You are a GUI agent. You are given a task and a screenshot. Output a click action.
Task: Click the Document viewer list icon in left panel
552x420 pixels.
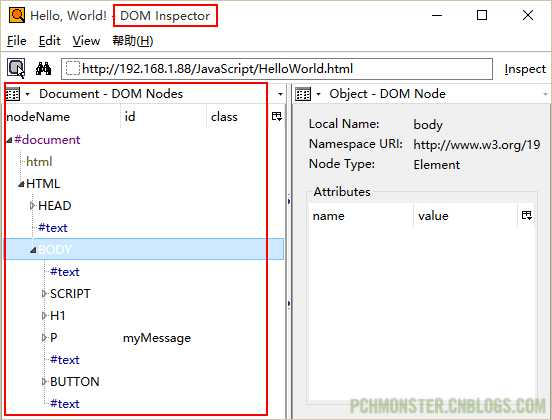coord(13,94)
